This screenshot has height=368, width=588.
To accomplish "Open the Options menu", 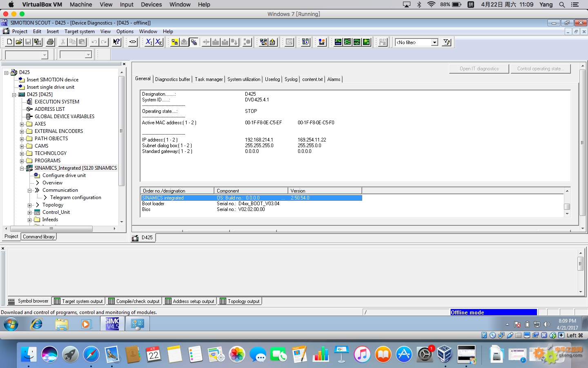I will pos(125,31).
